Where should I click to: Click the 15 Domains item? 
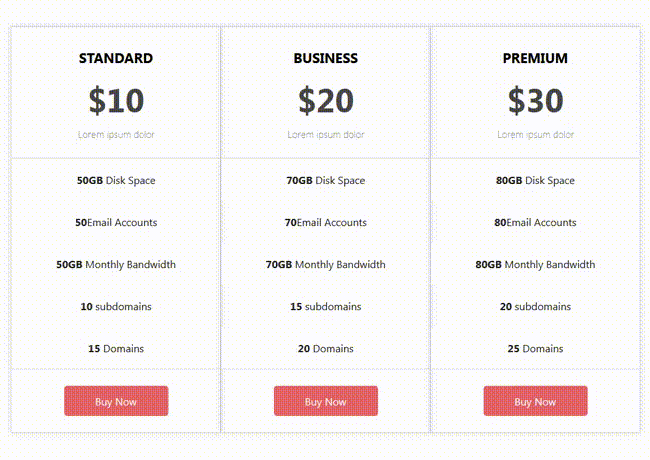[116, 349]
